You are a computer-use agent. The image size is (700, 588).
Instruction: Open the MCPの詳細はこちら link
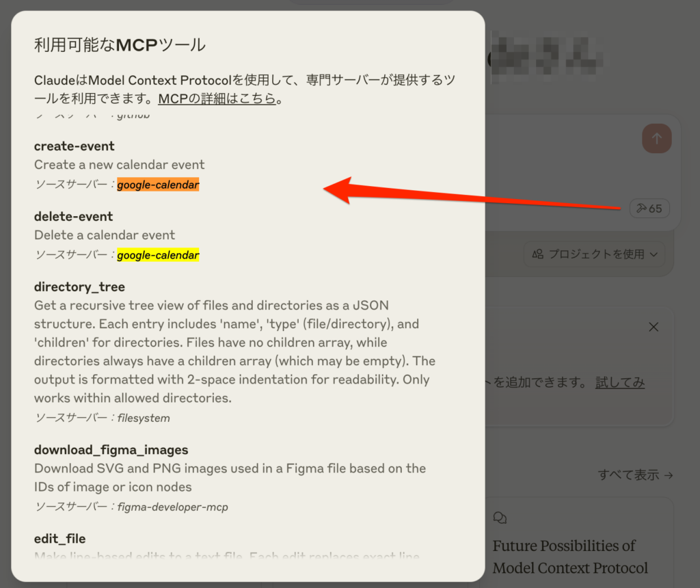click(x=217, y=98)
